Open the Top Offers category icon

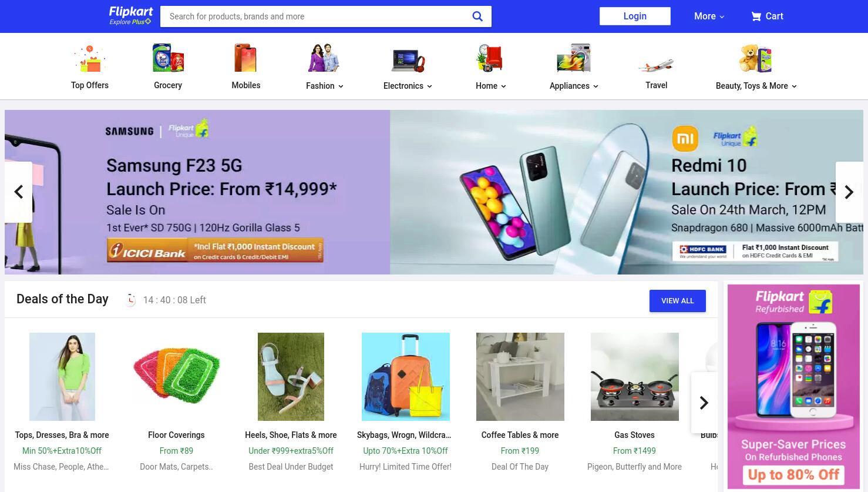click(x=90, y=59)
